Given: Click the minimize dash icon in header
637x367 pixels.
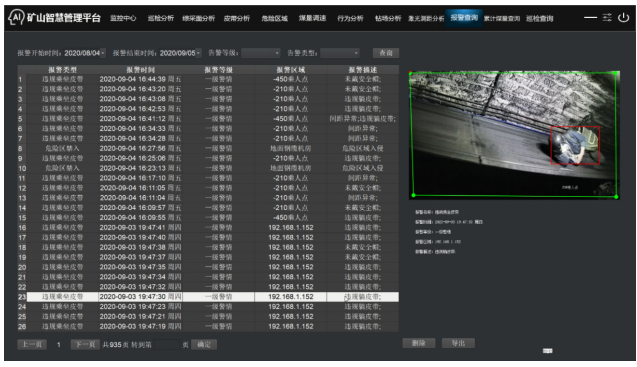Looking at the screenshot, I should (x=590, y=17).
